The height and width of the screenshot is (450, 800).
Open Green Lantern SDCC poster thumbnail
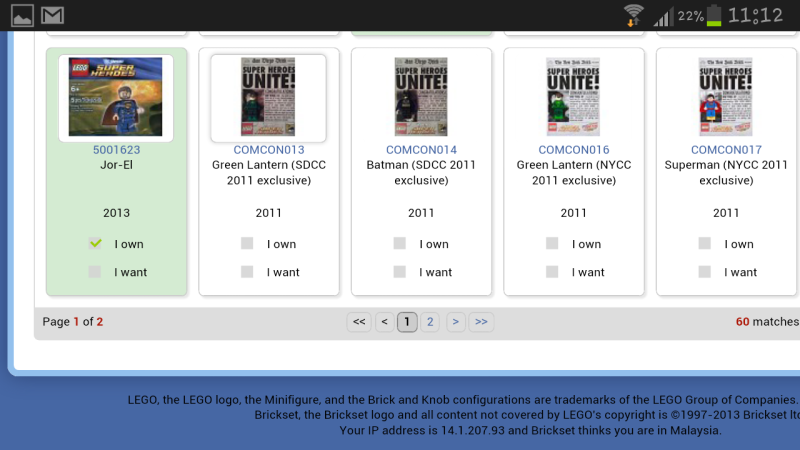268,97
